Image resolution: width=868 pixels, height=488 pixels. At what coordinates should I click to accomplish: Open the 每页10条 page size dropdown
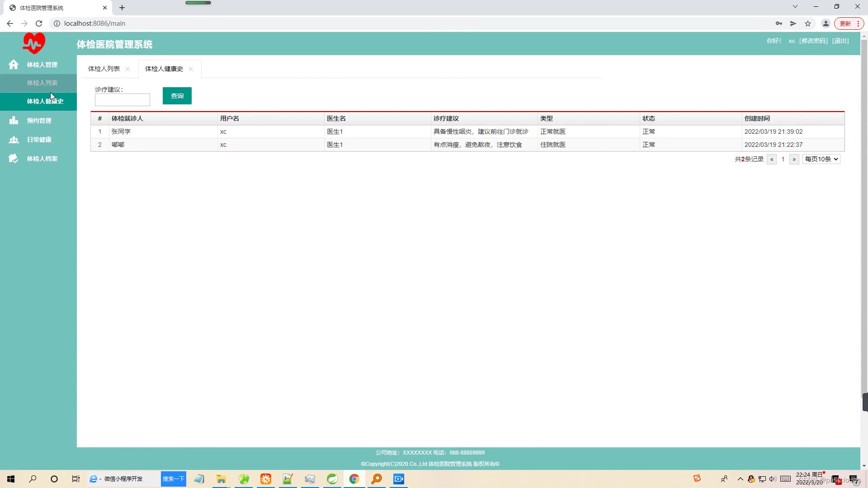pos(821,159)
